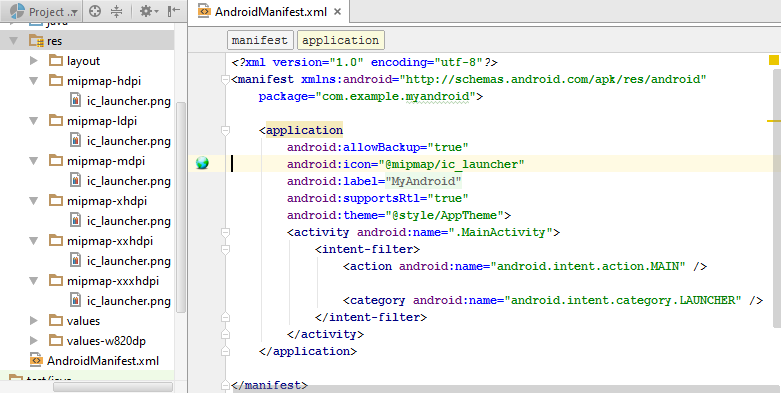The height and width of the screenshot is (393, 781).
Task: Click the package "com.example.myandroid" value
Action: click(x=395, y=97)
